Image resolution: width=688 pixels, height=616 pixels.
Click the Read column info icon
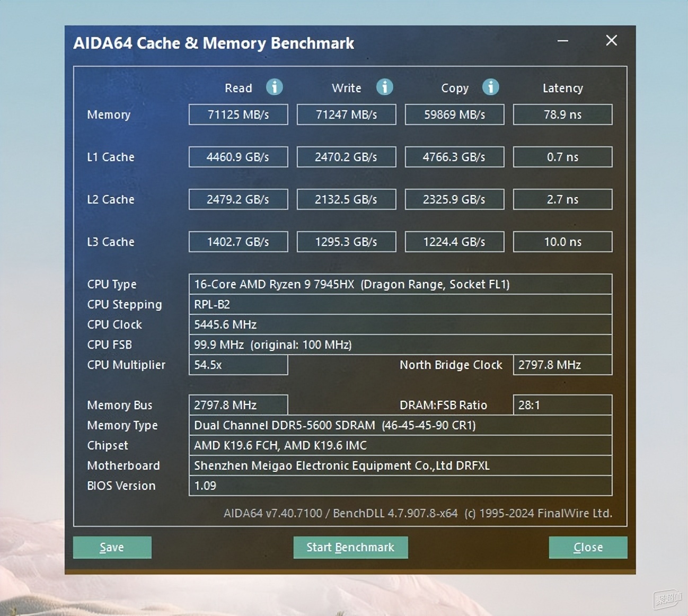pyautogui.click(x=274, y=87)
